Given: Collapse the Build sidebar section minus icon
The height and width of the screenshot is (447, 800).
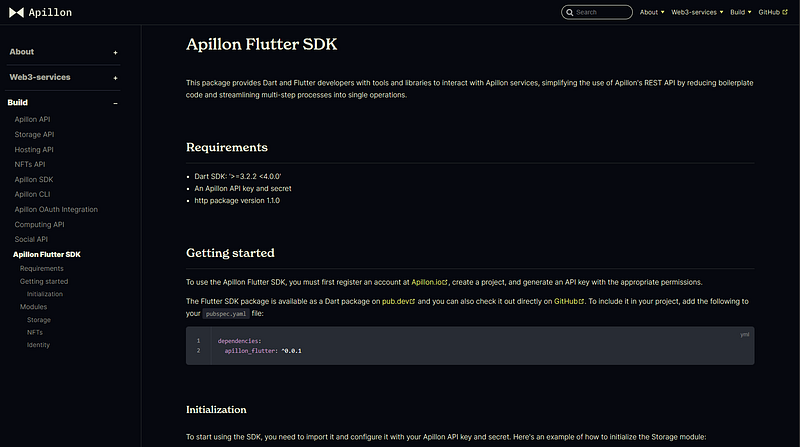Looking at the screenshot, I should (115, 103).
